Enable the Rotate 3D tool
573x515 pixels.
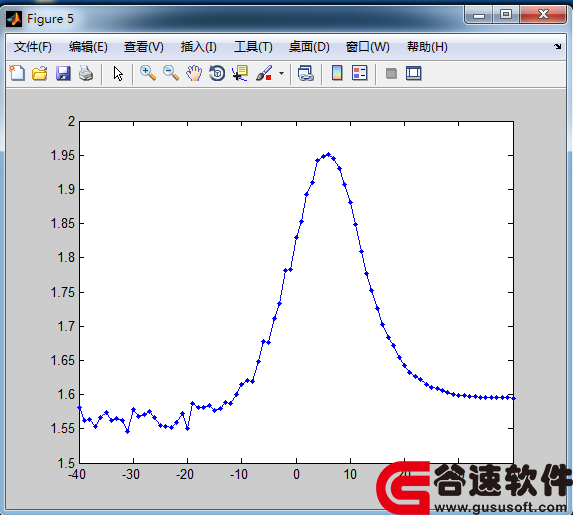pos(217,73)
